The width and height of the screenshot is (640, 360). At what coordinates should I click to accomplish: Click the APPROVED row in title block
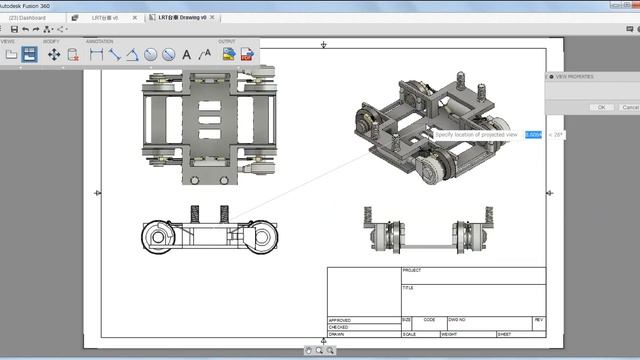pyautogui.click(x=364, y=320)
